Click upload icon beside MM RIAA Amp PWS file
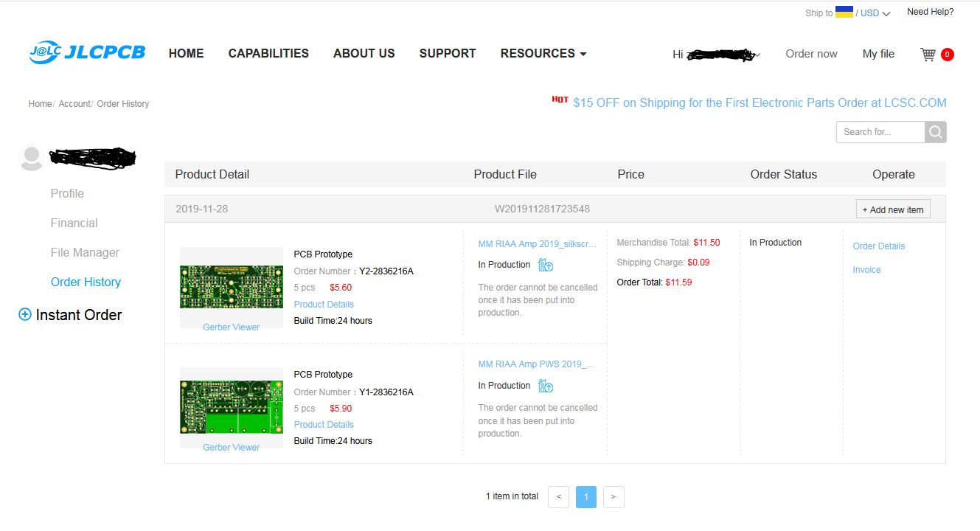This screenshot has width=980, height=531. coord(546,386)
